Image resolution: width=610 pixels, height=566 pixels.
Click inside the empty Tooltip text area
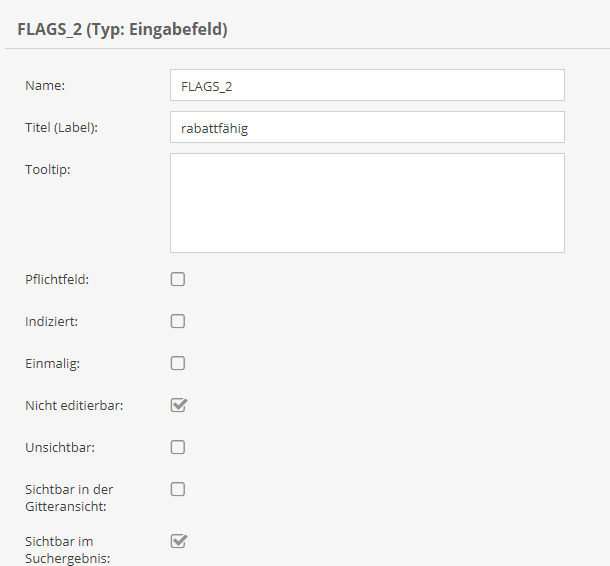click(x=367, y=202)
